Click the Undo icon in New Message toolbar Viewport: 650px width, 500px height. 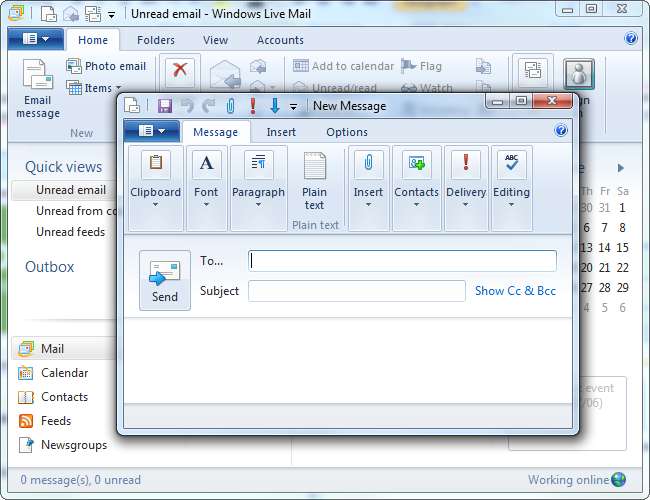[187, 106]
